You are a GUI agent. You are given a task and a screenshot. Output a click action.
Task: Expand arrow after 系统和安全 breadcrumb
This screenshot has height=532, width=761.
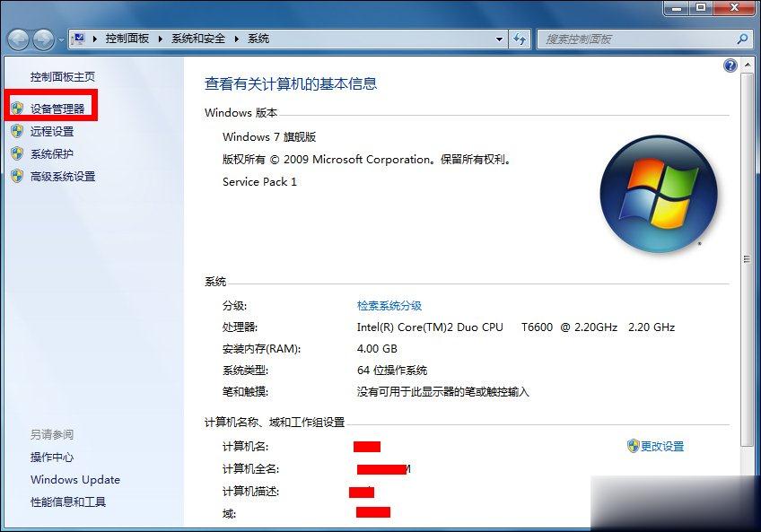[237, 39]
